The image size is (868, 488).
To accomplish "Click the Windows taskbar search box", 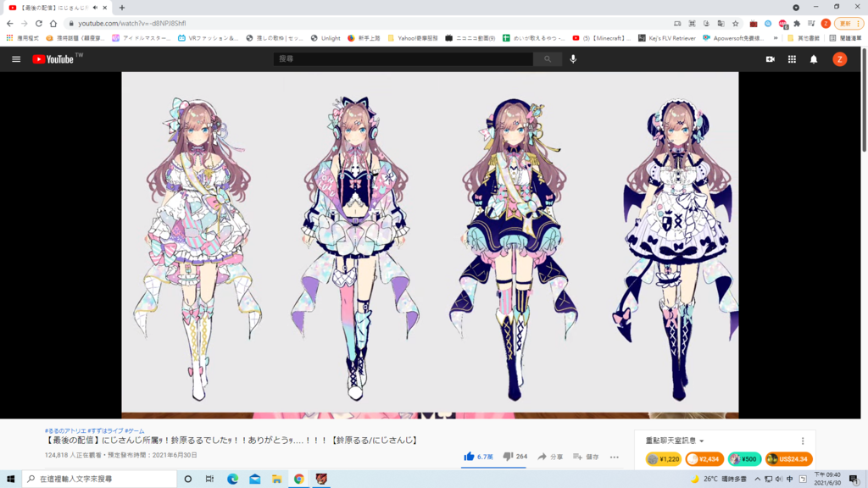I will click(x=100, y=479).
